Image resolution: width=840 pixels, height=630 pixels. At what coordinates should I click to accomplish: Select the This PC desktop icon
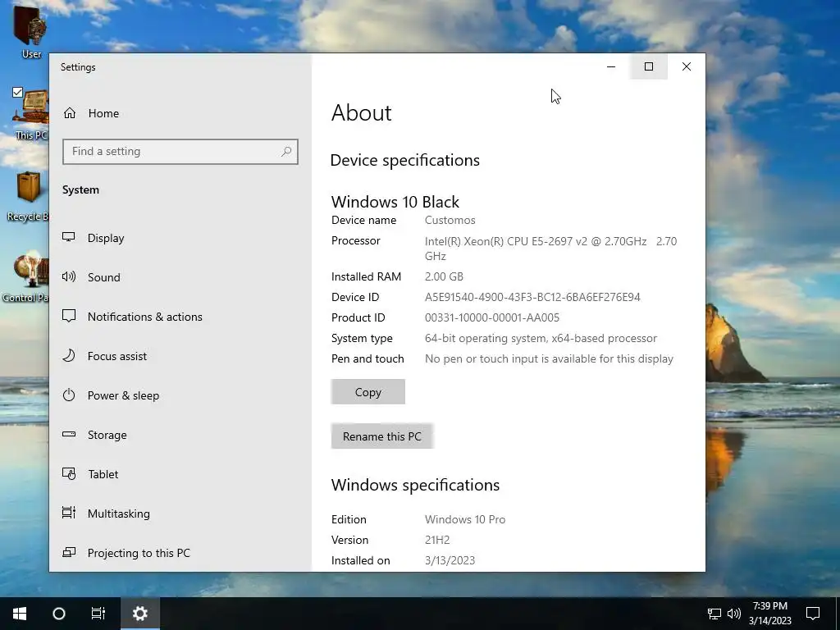coord(31,114)
